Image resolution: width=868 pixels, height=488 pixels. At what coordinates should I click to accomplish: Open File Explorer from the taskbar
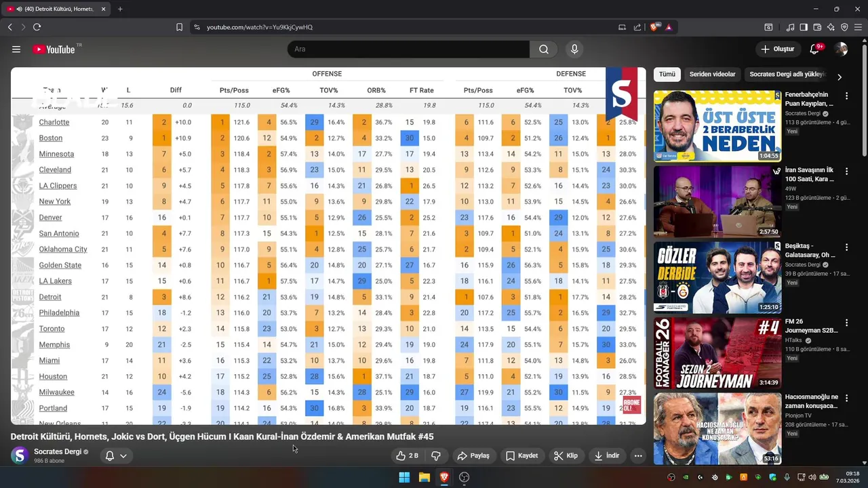tap(425, 477)
